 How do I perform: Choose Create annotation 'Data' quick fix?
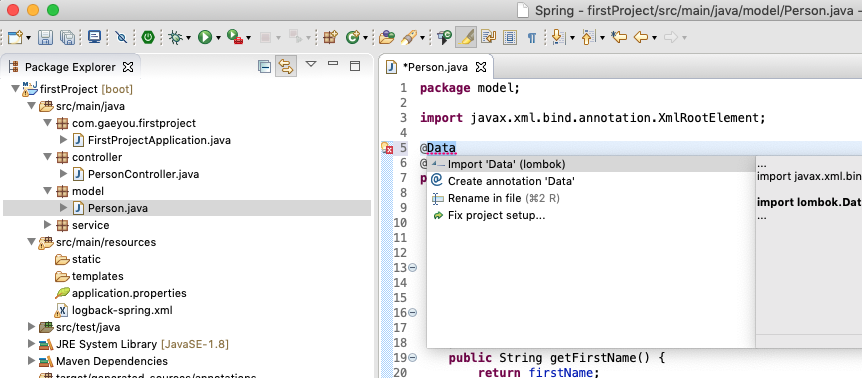point(591,181)
